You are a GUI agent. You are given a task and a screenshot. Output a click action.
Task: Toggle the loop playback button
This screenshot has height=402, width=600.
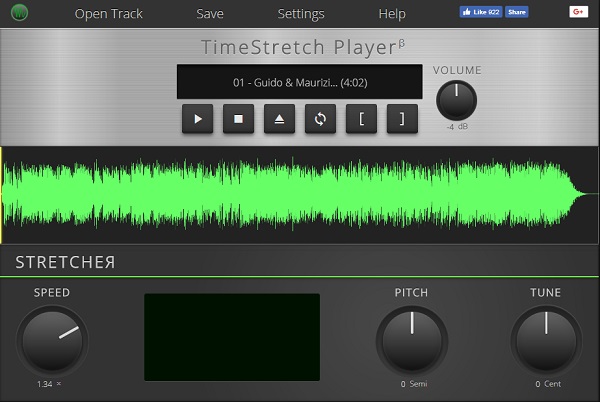point(320,119)
